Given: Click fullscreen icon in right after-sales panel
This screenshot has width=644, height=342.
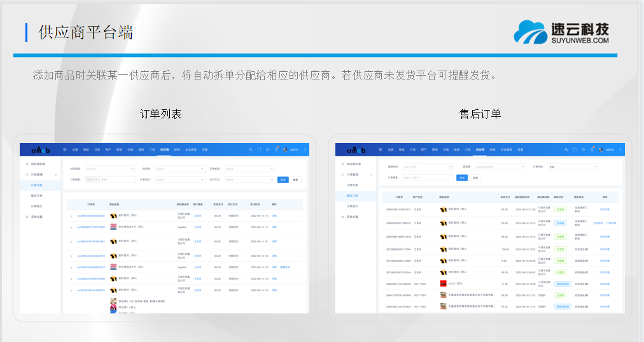Looking at the screenshot, I should point(575,149).
